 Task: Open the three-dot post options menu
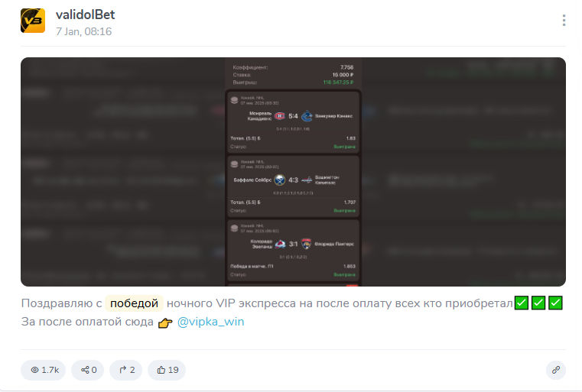click(564, 21)
